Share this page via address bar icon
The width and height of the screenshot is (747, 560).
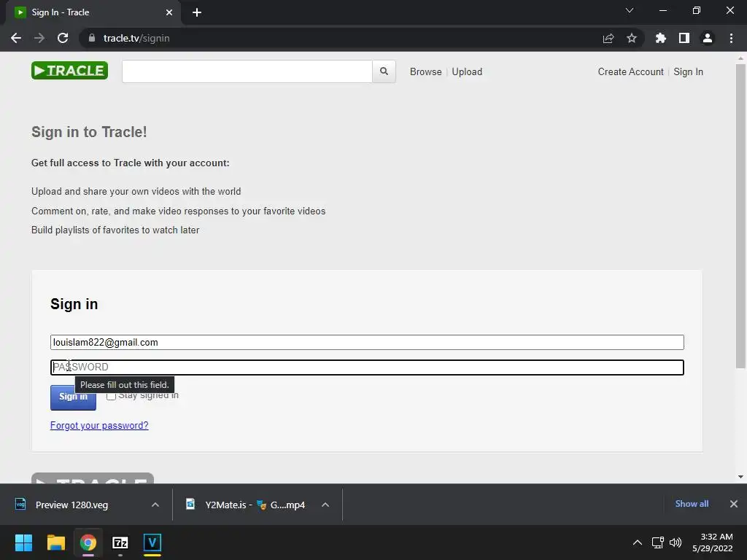[x=608, y=38]
